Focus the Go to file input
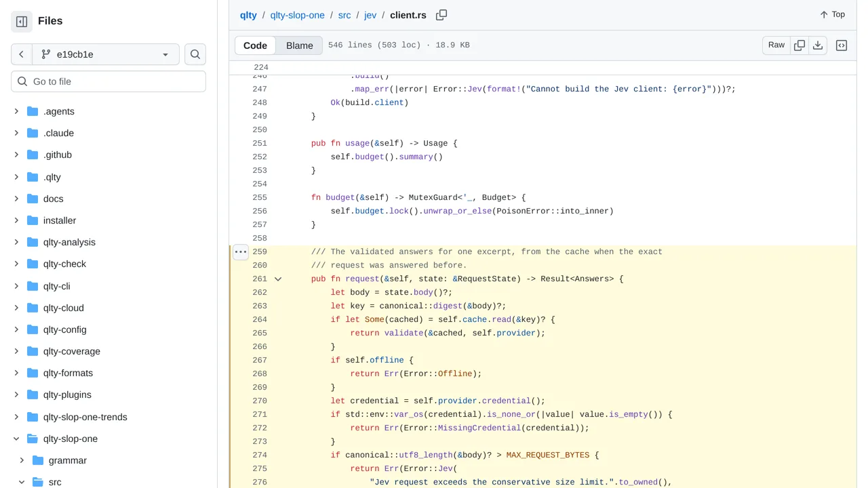868x488 pixels. (x=108, y=81)
